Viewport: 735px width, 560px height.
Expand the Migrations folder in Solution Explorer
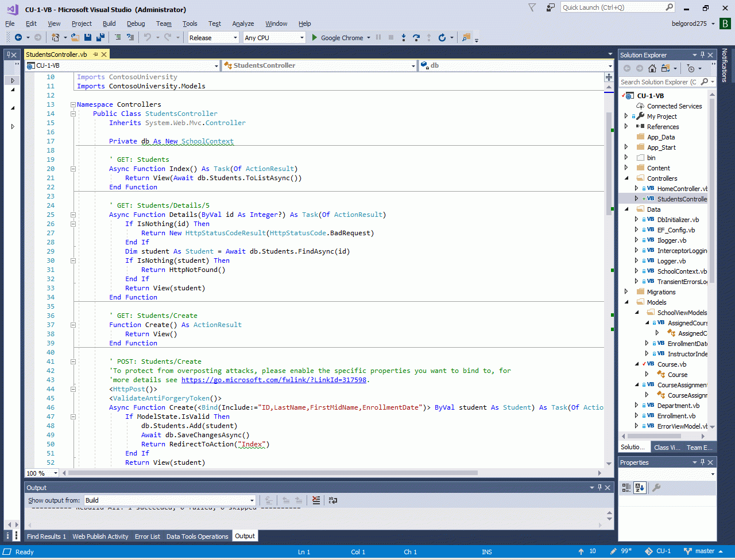pyautogui.click(x=626, y=292)
